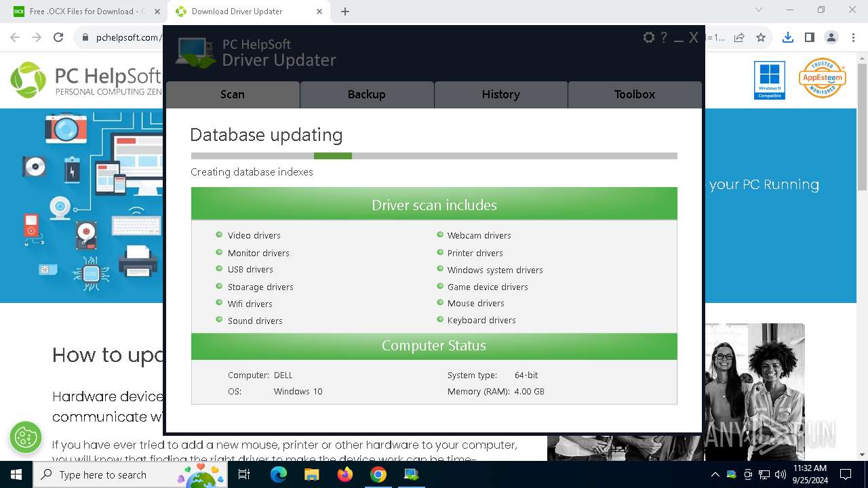Click the PC HelpSoft website logo

pos(86,80)
